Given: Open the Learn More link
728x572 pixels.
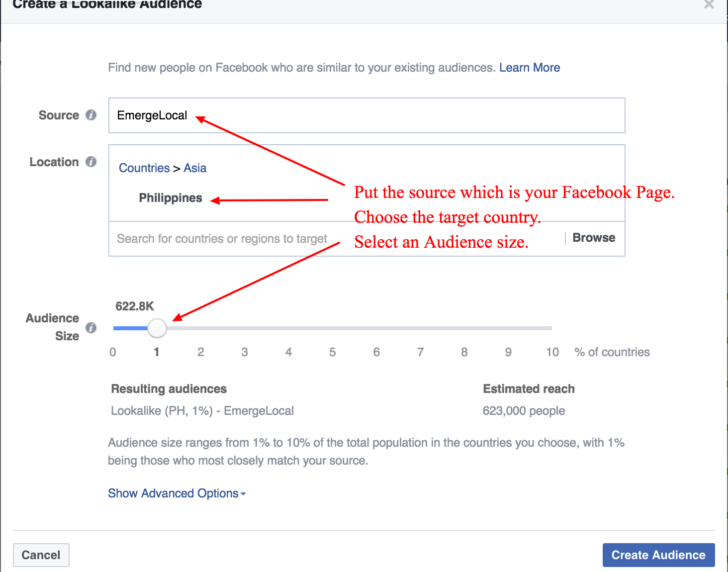Looking at the screenshot, I should point(530,67).
